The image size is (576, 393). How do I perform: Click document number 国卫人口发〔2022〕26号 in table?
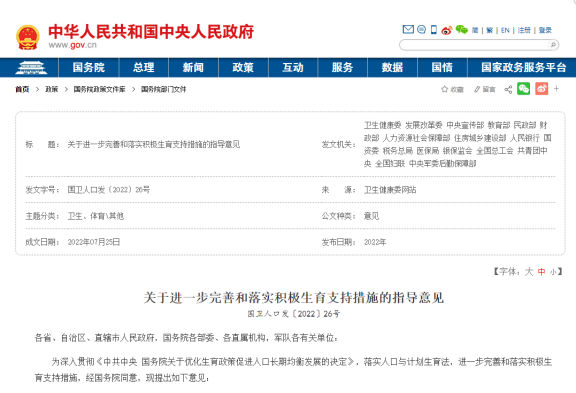pos(109,190)
